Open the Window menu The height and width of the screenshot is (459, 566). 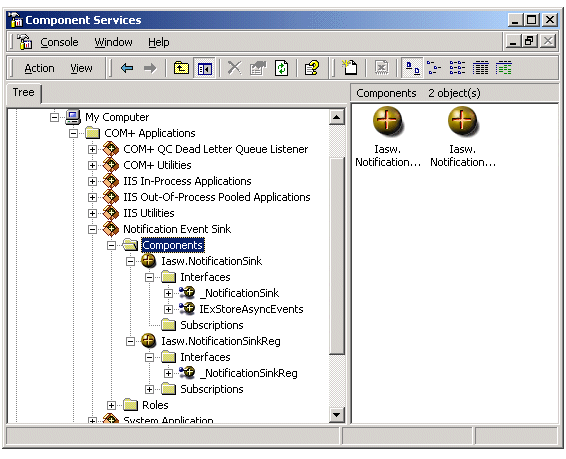(113, 42)
